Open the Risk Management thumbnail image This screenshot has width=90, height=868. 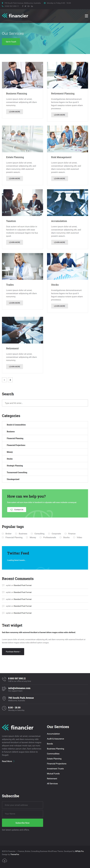pyautogui.click(x=68, y=139)
